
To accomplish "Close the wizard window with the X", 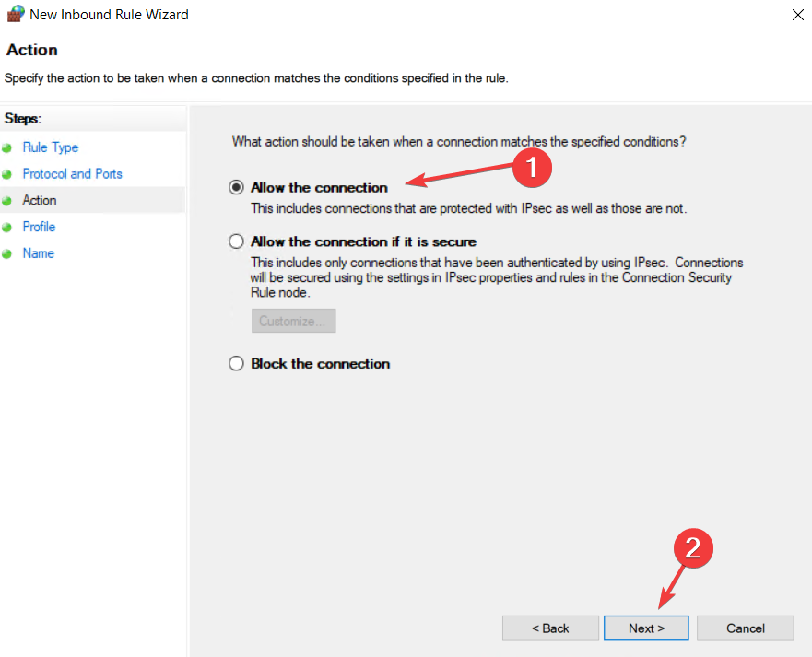I will pos(796,14).
